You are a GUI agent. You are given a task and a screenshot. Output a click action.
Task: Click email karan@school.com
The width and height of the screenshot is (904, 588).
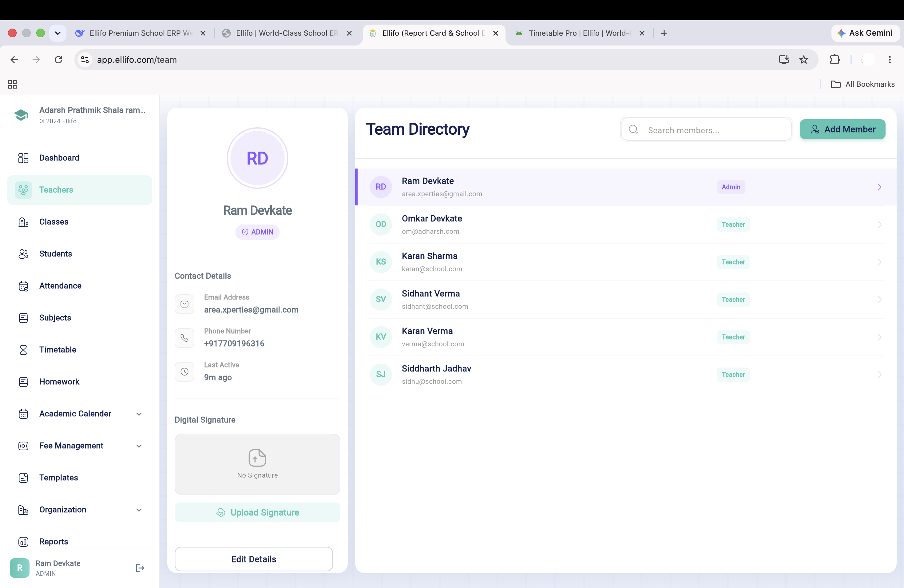432,269
